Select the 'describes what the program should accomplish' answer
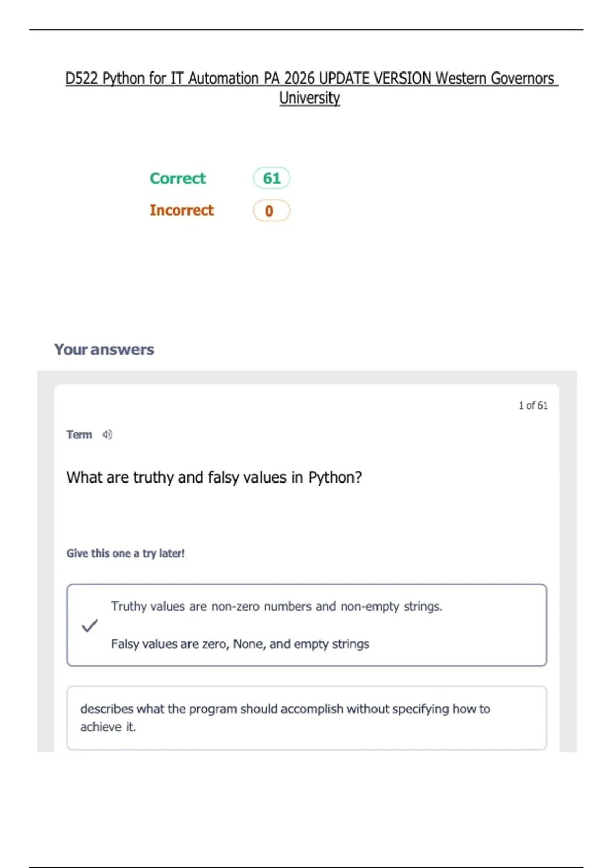This screenshot has height=868, width=613. tap(306, 718)
